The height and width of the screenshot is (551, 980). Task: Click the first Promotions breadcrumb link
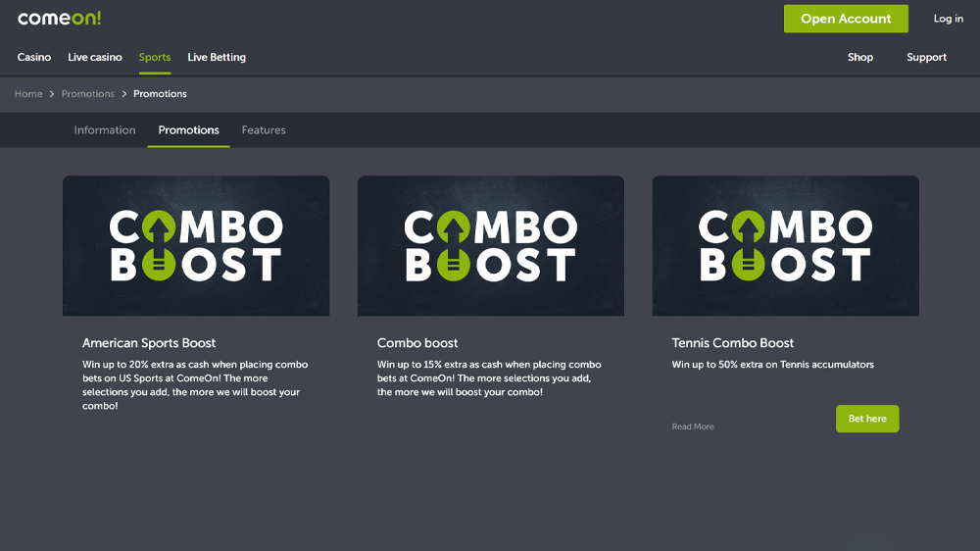click(x=87, y=94)
